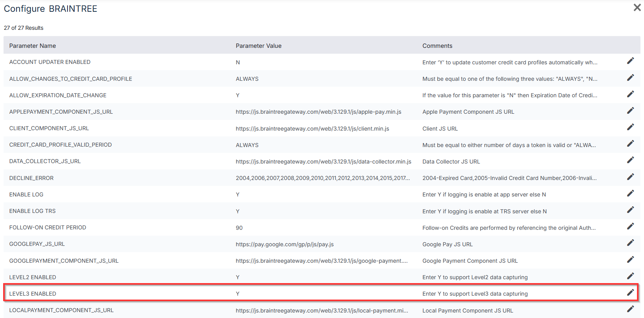Click the Parameter Value column header
Image resolution: width=644 pixels, height=318 pixels.
(259, 46)
